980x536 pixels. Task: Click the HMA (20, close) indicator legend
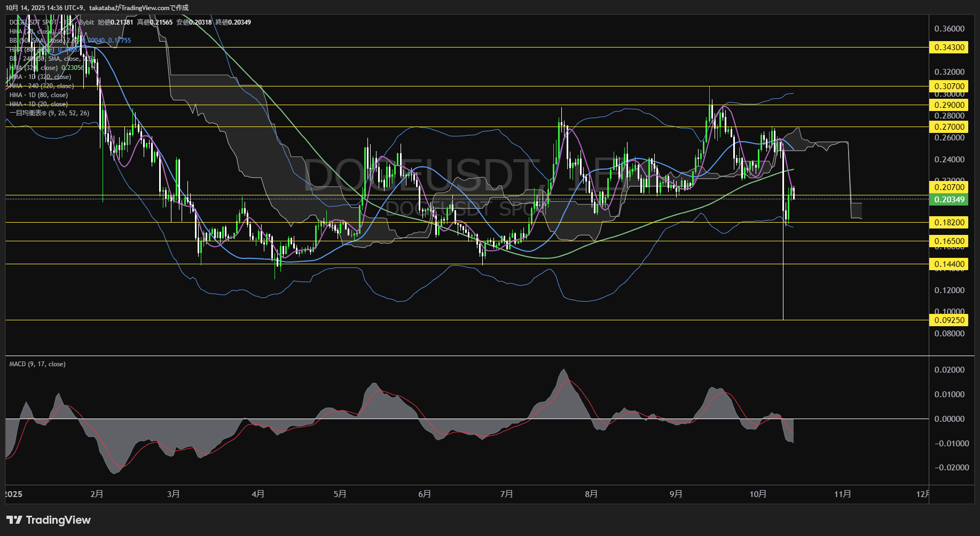[31, 31]
